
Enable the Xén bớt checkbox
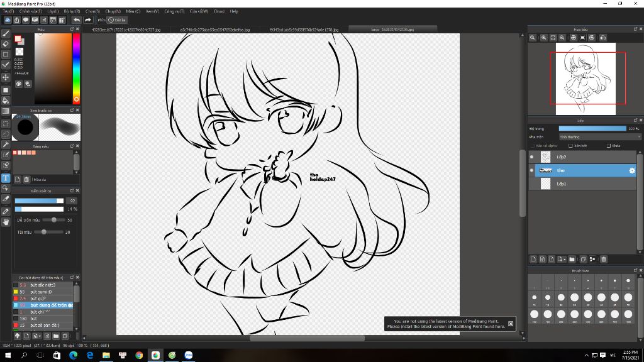tap(570, 146)
